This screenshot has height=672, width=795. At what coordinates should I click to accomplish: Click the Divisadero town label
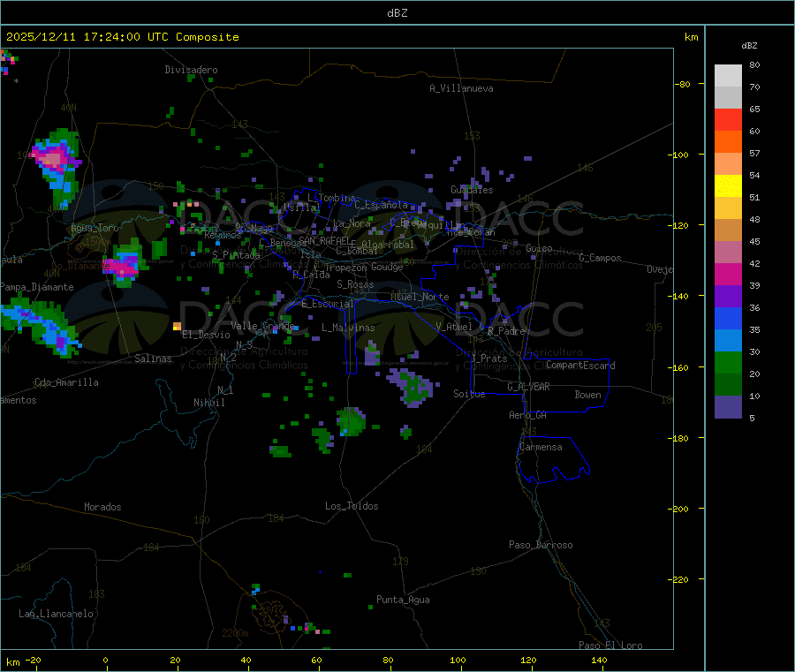tap(191, 70)
